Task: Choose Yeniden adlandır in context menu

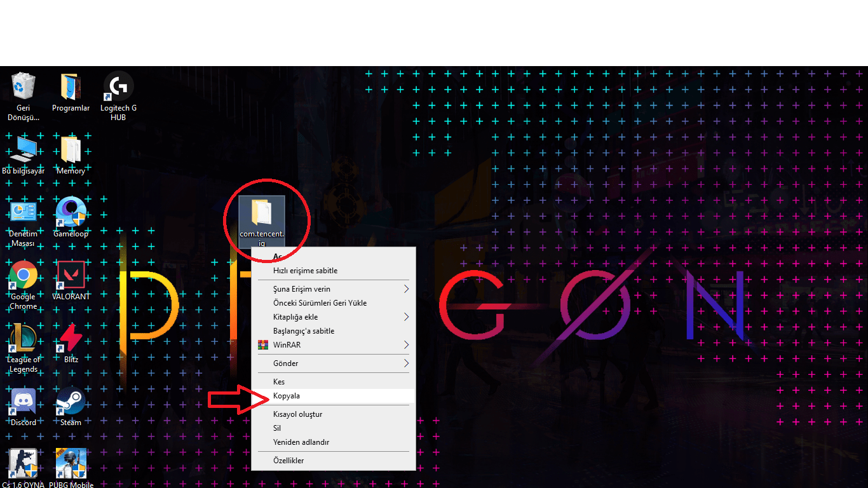Action: [x=334, y=442]
